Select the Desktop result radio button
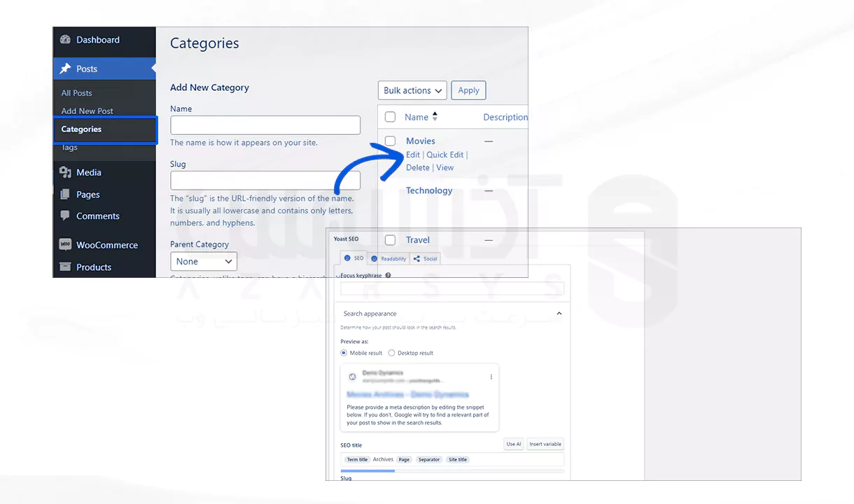The height and width of the screenshot is (504, 854). point(391,353)
